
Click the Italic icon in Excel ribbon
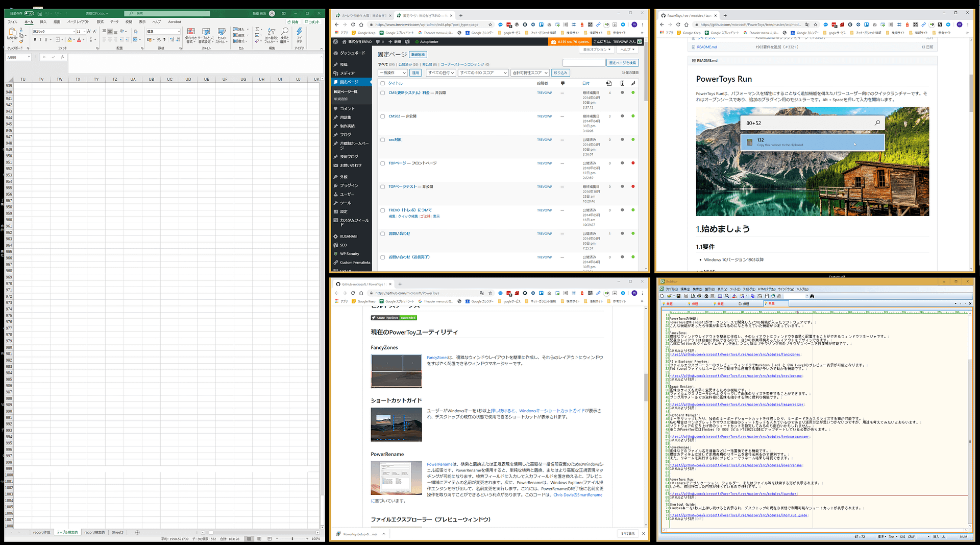coord(40,39)
